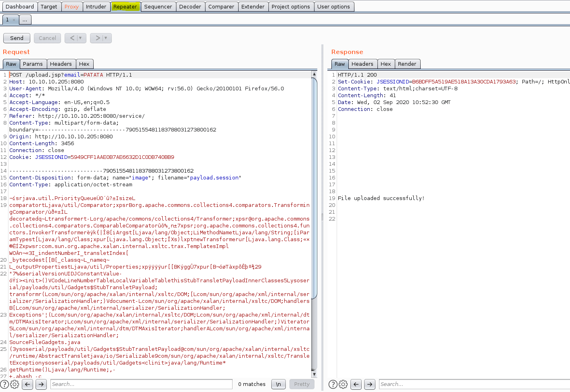Go to next match in response search
570x392 pixels.
tap(370, 384)
